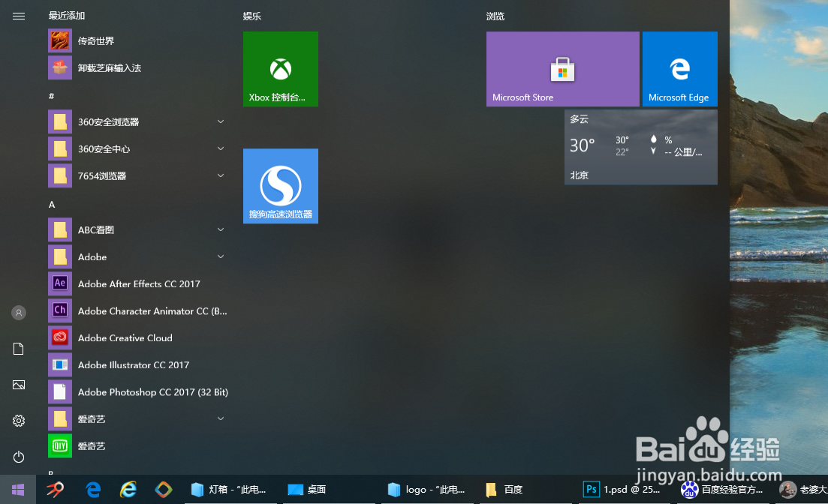Open Documents from the Start sidebar

click(19, 349)
